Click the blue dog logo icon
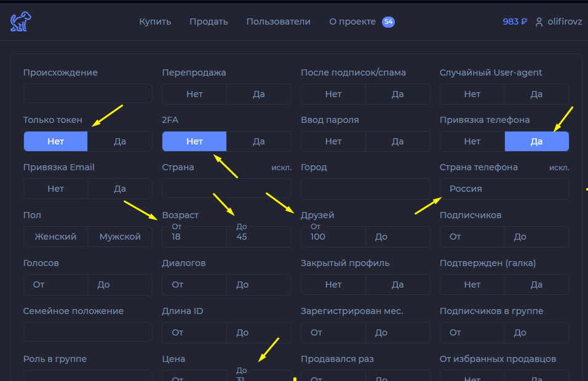Screen dimensions: 588x381 [x=21, y=22]
